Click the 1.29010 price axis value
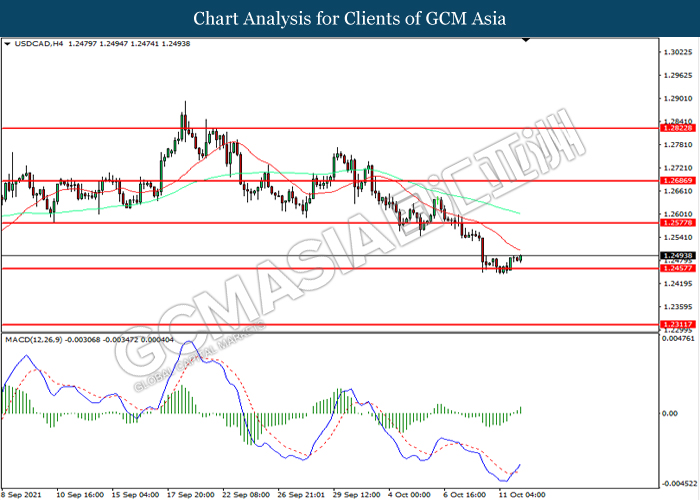 coord(678,99)
